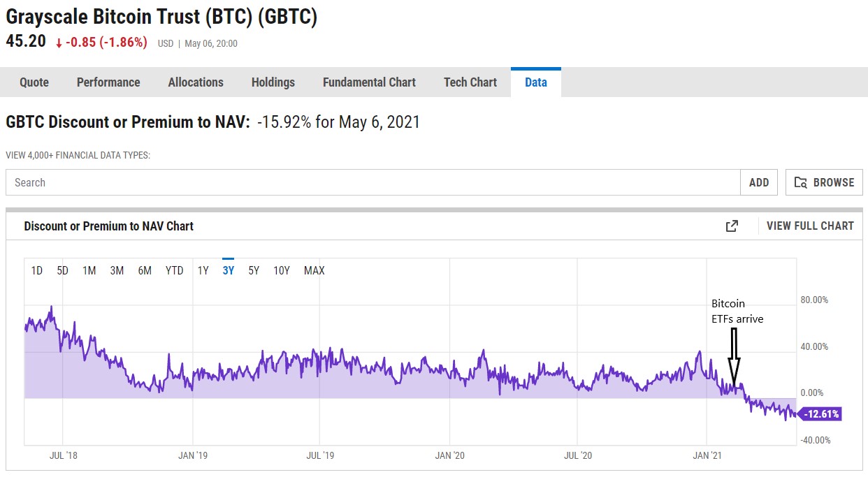Open the View Full Chart link

pos(810,226)
